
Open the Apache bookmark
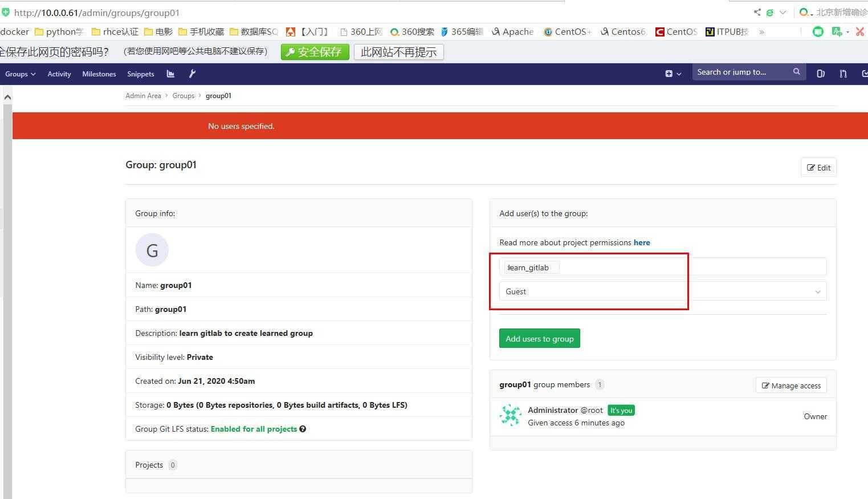[512, 32]
